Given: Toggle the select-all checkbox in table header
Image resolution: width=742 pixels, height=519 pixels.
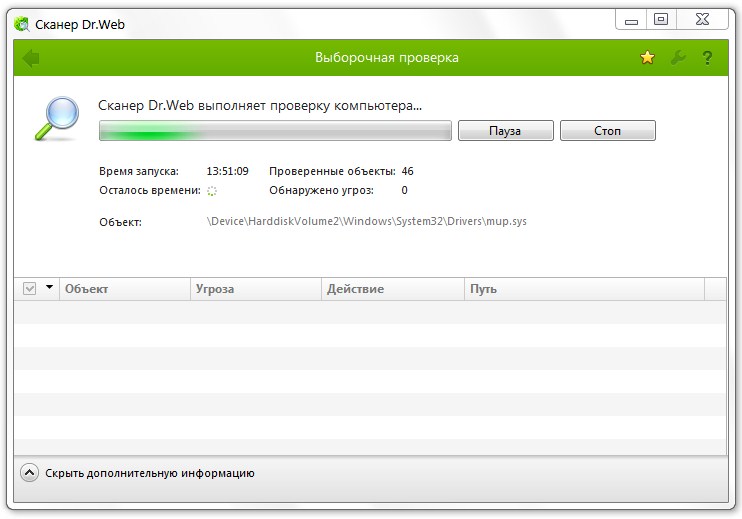Looking at the screenshot, I should pyautogui.click(x=29, y=288).
